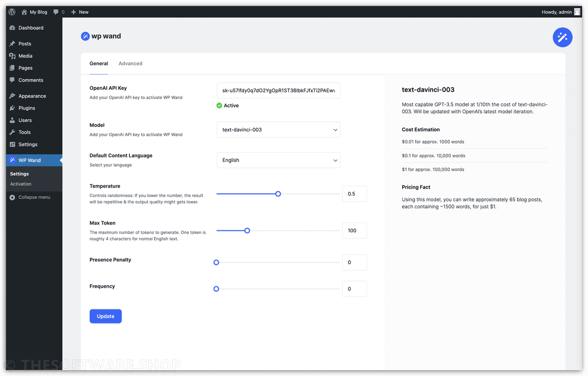Click the Update button

tap(105, 316)
